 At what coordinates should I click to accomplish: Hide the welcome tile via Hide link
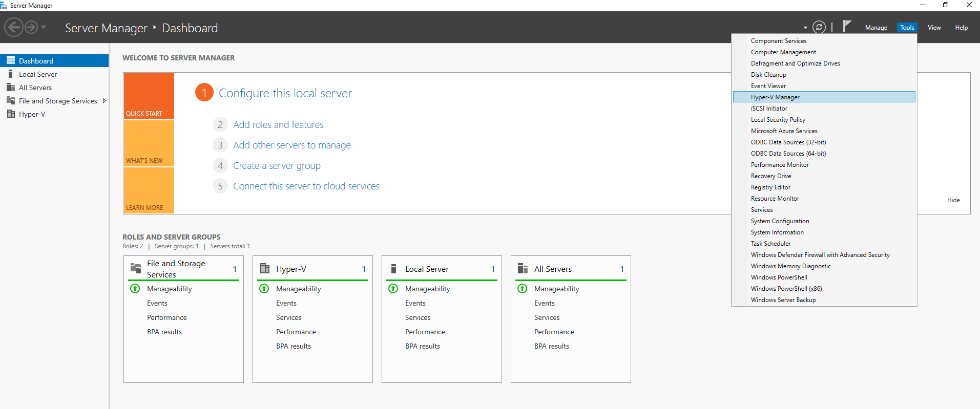coord(953,200)
